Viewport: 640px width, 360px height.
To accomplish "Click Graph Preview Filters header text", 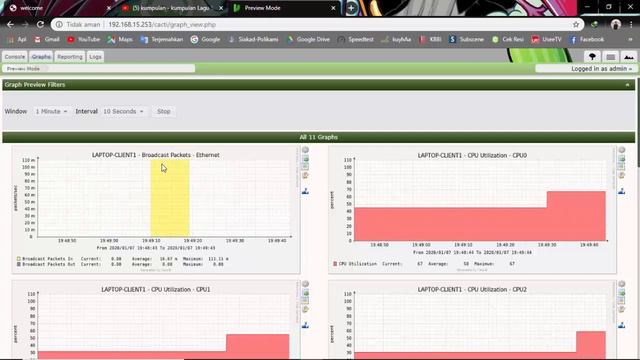I will (x=35, y=85).
